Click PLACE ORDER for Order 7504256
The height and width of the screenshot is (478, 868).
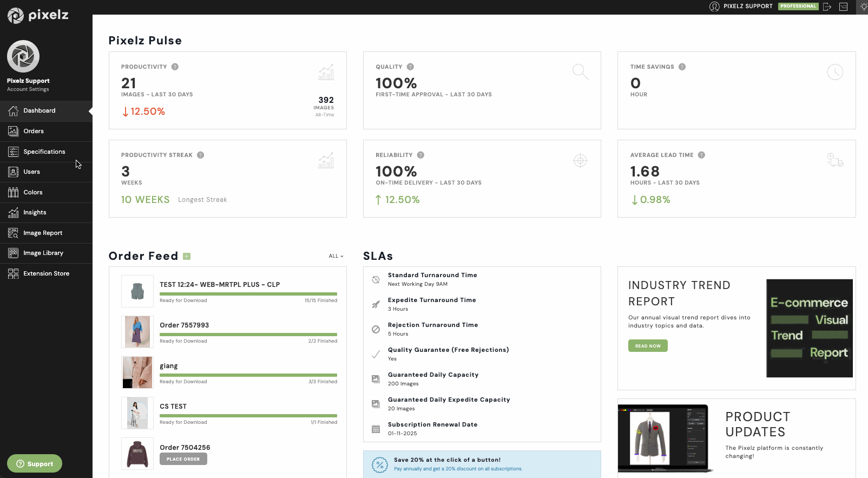[183, 459]
